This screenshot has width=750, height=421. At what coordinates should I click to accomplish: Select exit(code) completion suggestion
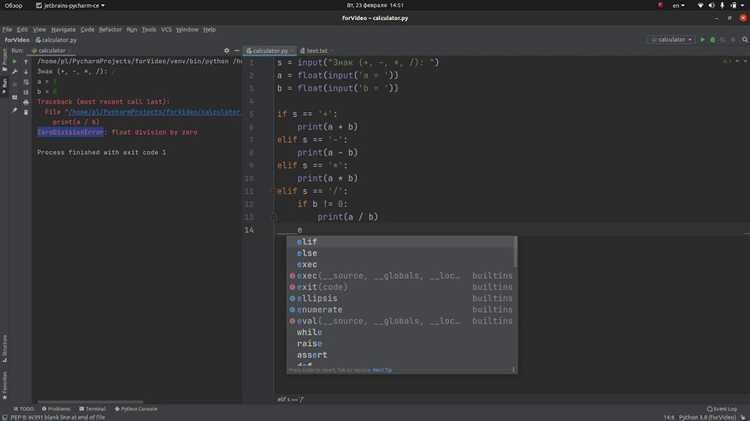401,287
